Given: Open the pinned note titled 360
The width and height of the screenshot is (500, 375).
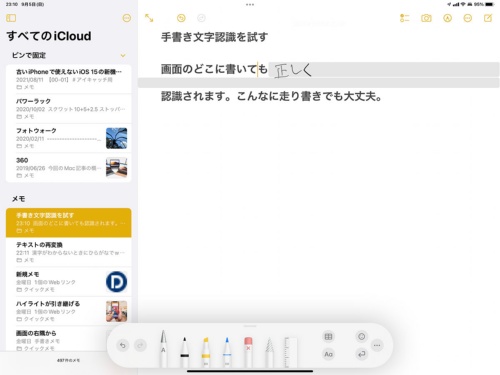Looking at the screenshot, I should click(x=69, y=167).
